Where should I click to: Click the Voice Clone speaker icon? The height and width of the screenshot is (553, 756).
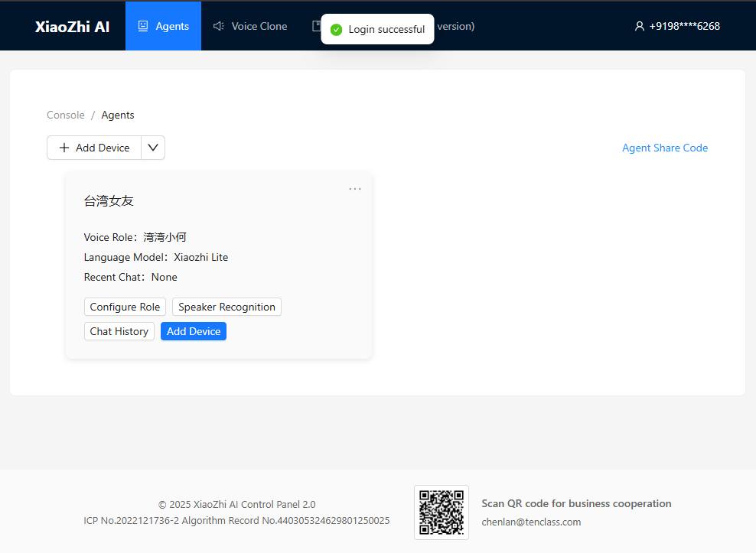click(x=218, y=26)
